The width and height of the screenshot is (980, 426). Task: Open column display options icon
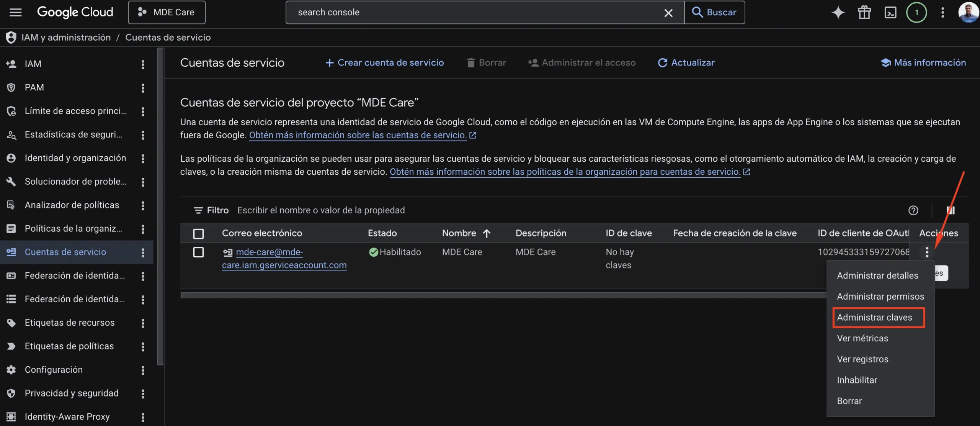951,210
